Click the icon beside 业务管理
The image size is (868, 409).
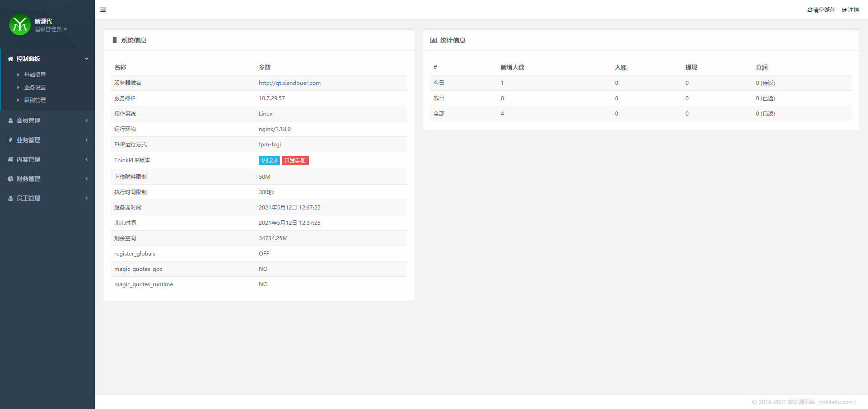[10, 140]
